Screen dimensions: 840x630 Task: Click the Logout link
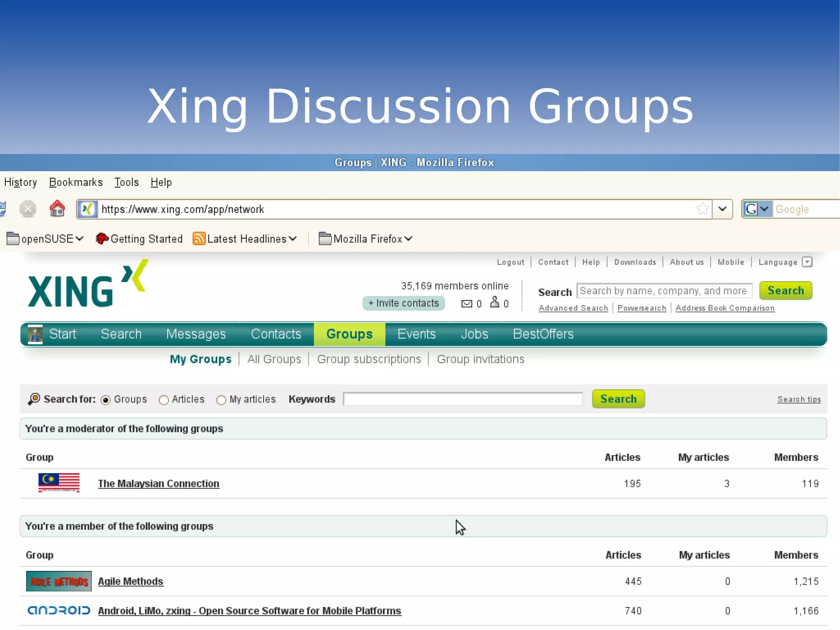[510, 262]
